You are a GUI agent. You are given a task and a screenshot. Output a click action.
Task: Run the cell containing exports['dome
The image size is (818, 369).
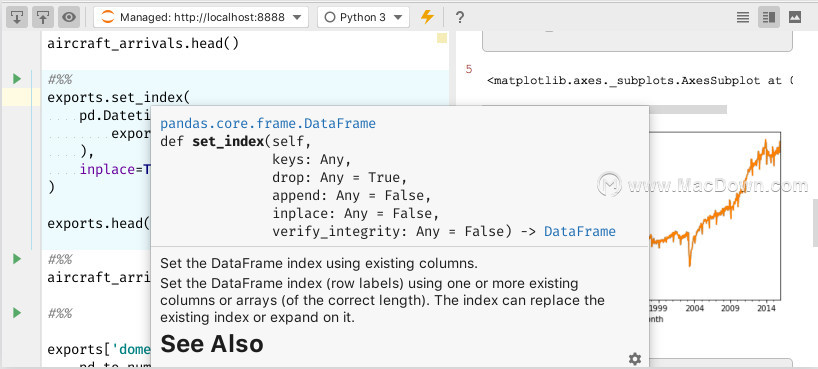coord(17,313)
